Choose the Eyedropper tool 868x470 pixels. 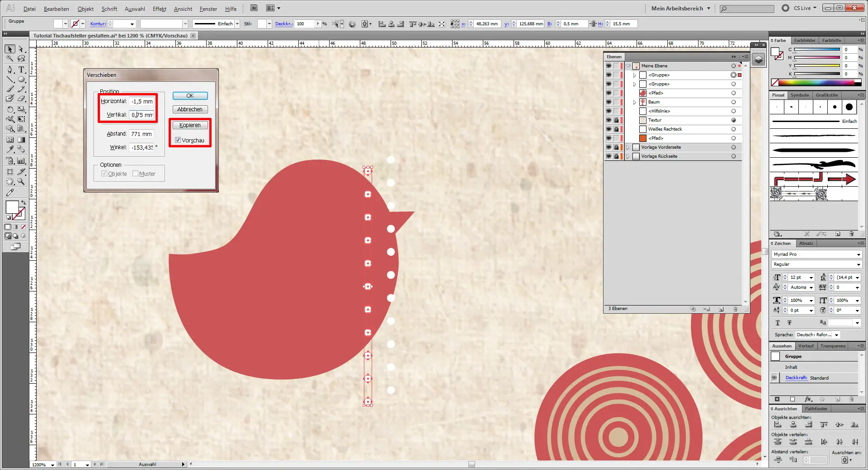[10, 149]
